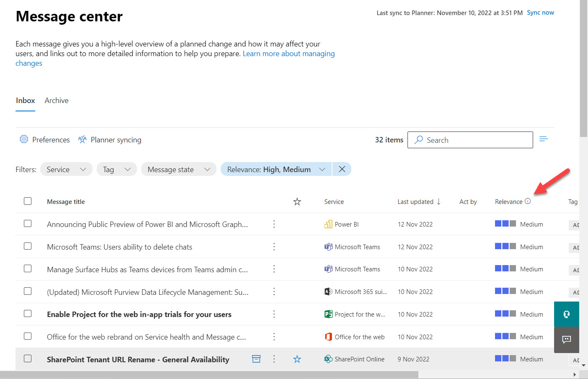The width and height of the screenshot is (588, 379).
Task: Click the search magnifier icon
Action: pos(418,140)
